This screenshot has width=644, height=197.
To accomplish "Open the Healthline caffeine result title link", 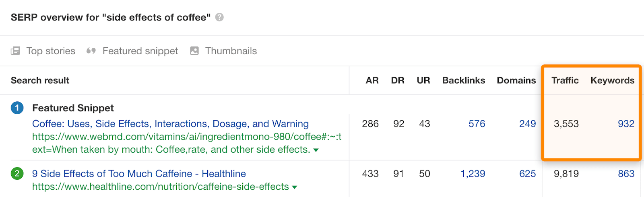I will click(x=139, y=174).
